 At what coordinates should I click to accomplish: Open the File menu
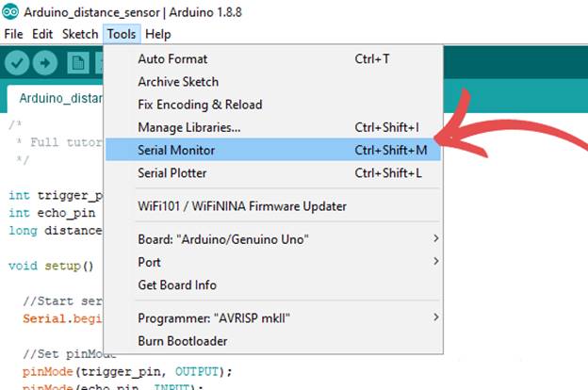pos(13,34)
